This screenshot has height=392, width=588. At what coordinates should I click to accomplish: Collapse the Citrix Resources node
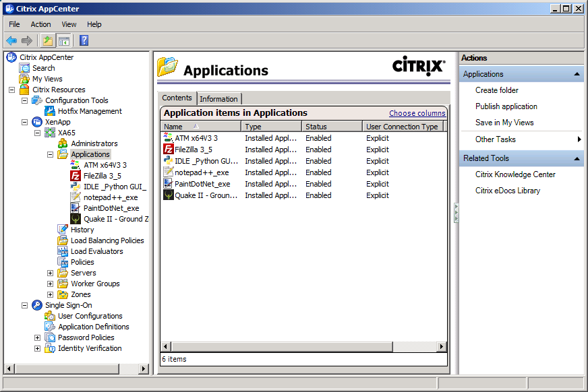click(x=12, y=90)
